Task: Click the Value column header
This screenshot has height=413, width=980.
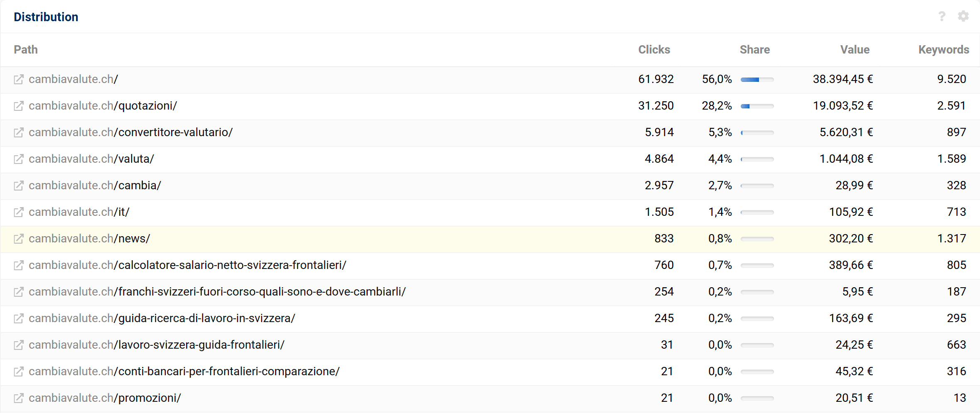Action: click(855, 50)
